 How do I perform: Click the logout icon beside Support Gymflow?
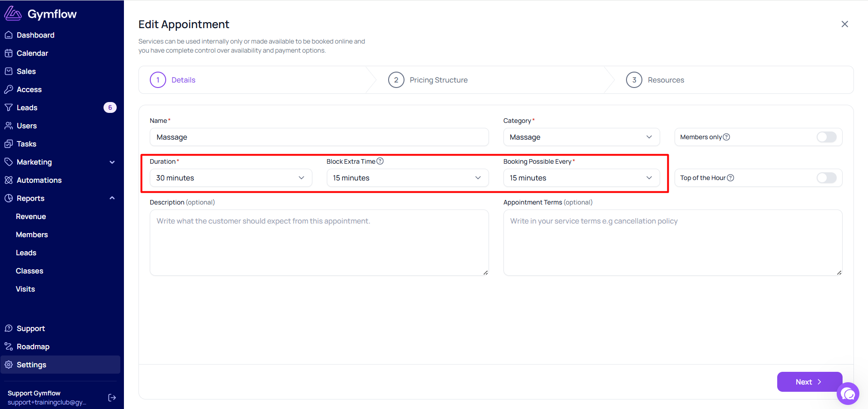click(x=112, y=398)
